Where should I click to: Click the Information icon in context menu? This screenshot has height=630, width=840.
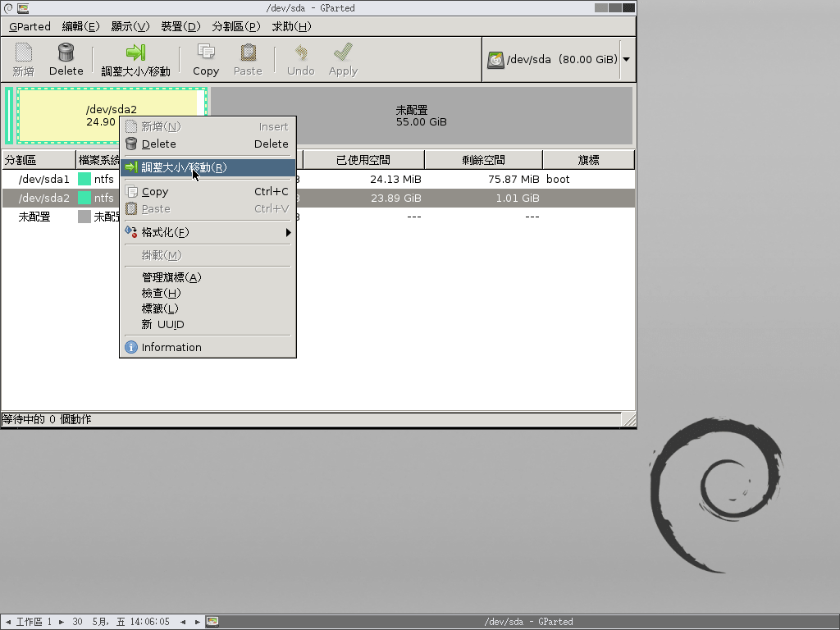click(131, 347)
